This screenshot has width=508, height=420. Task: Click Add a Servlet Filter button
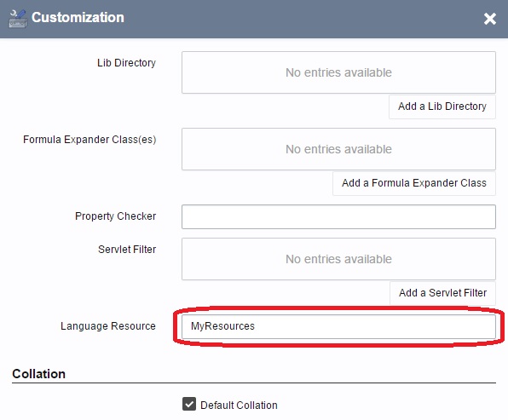click(x=442, y=293)
